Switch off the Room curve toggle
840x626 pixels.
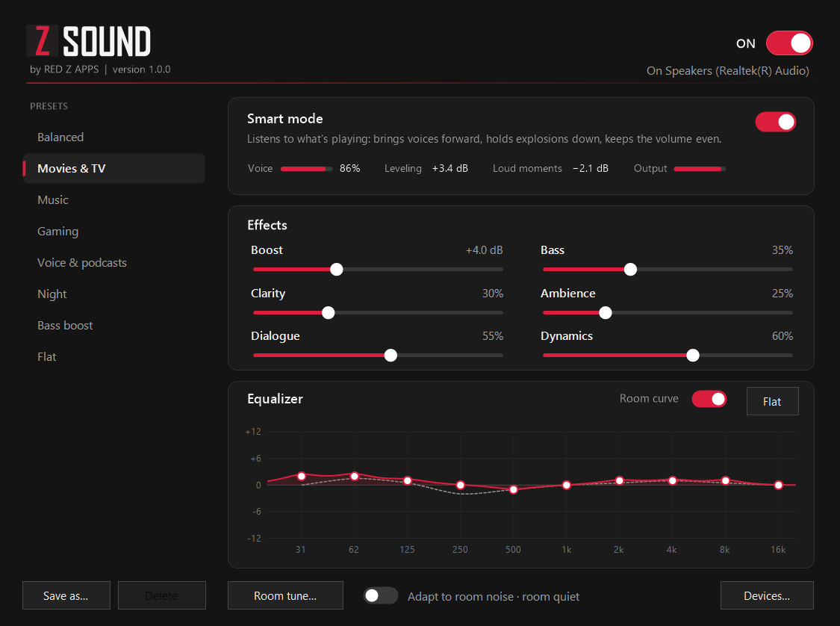(x=709, y=399)
